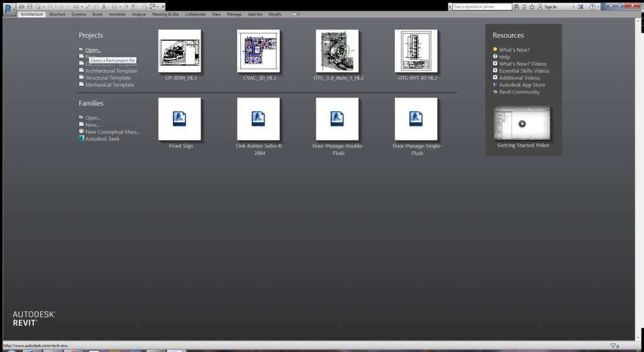Click the Essential Skills Videos link
Screen dimensions: 644x352
[x=524, y=71]
